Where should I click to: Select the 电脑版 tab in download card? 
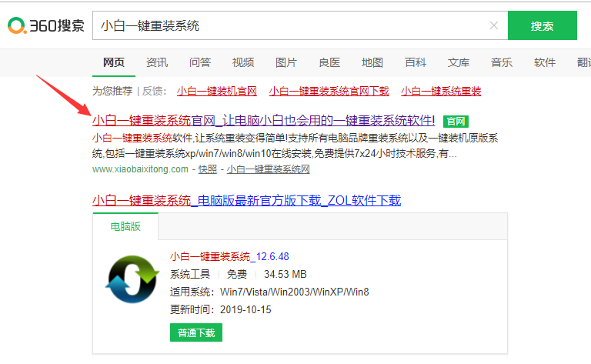pyautogui.click(x=125, y=226)
